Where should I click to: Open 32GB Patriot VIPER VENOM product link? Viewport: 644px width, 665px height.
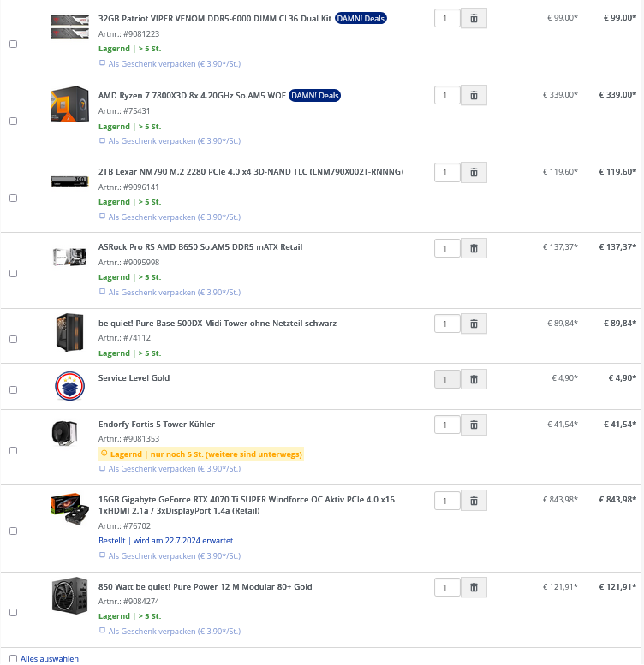coord(215,19)
